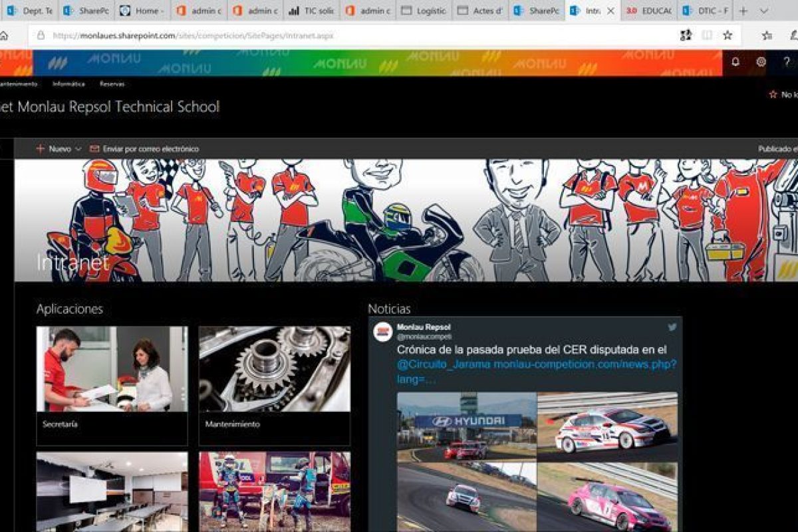The image size is (798, 532).
Task: Click the Secretaría tile caption
Action: pos(60,424)
